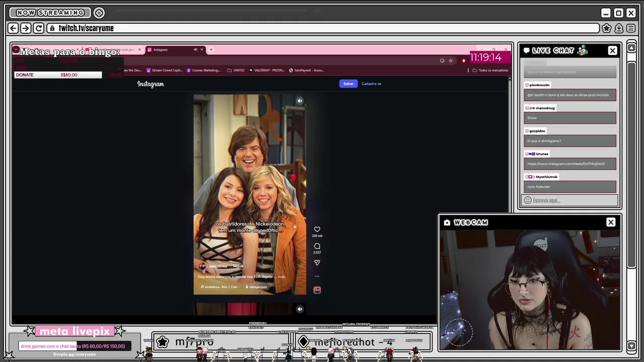Click the reel video showing three people
Viewport: 644px width, 362px height.
pos(250,194)
